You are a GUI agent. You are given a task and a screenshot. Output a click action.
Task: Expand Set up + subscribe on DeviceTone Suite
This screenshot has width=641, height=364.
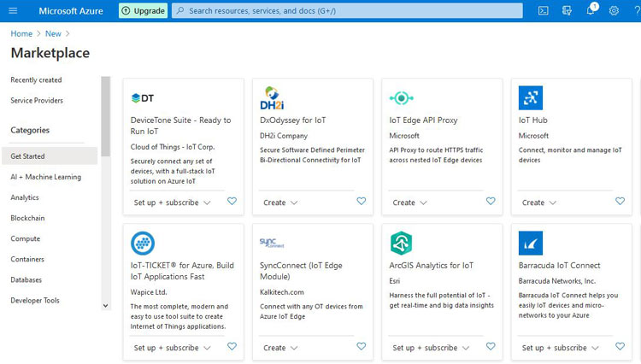pyautogui.click(x=172, y=203)
